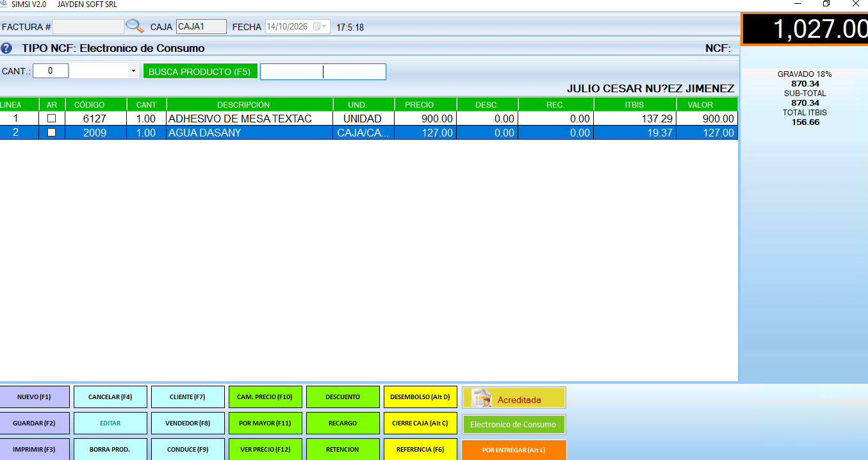Open the date picker calendar icon
This screenshot has height=460, width=868.
320,27
